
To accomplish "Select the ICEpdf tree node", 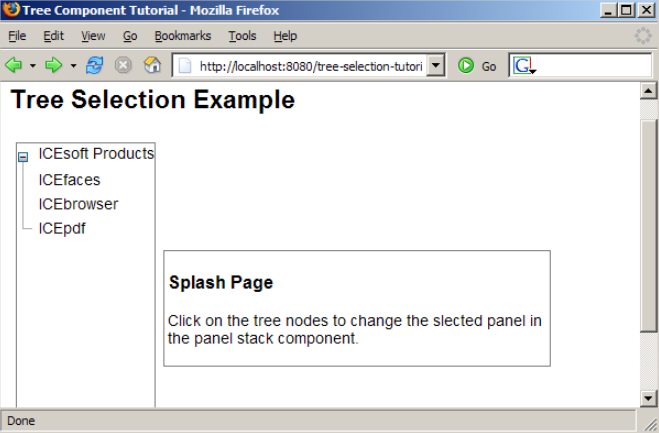I will (x=62, y=228).
